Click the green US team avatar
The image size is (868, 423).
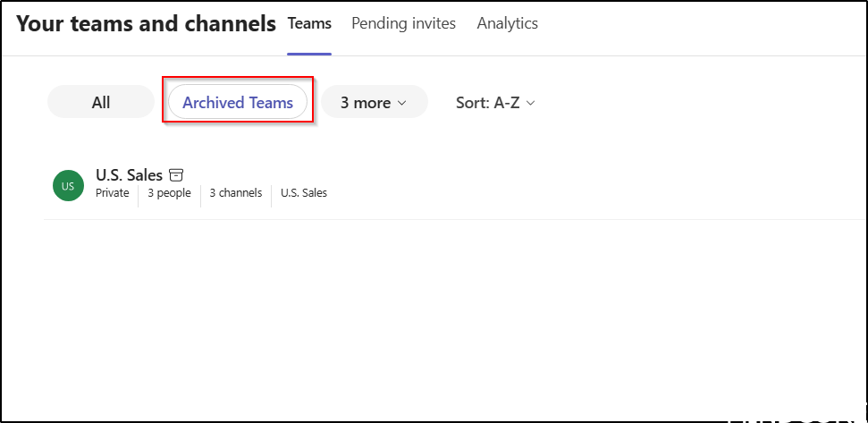[x=68, y=185]
